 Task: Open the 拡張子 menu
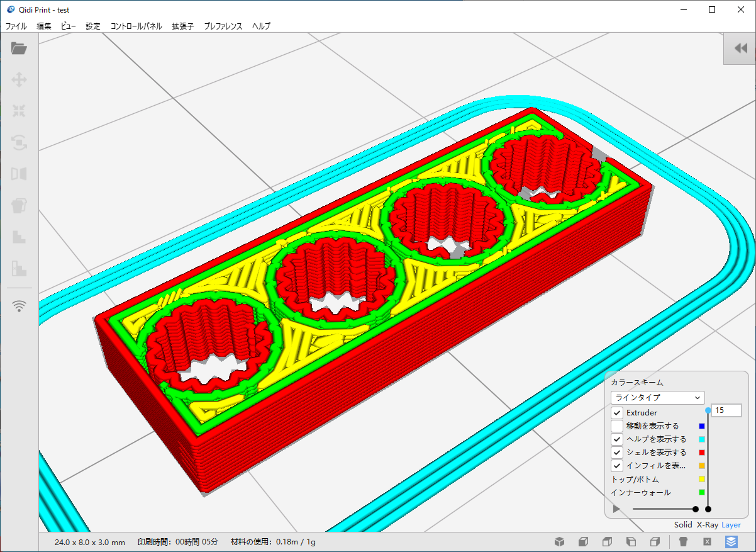(182, 26)
